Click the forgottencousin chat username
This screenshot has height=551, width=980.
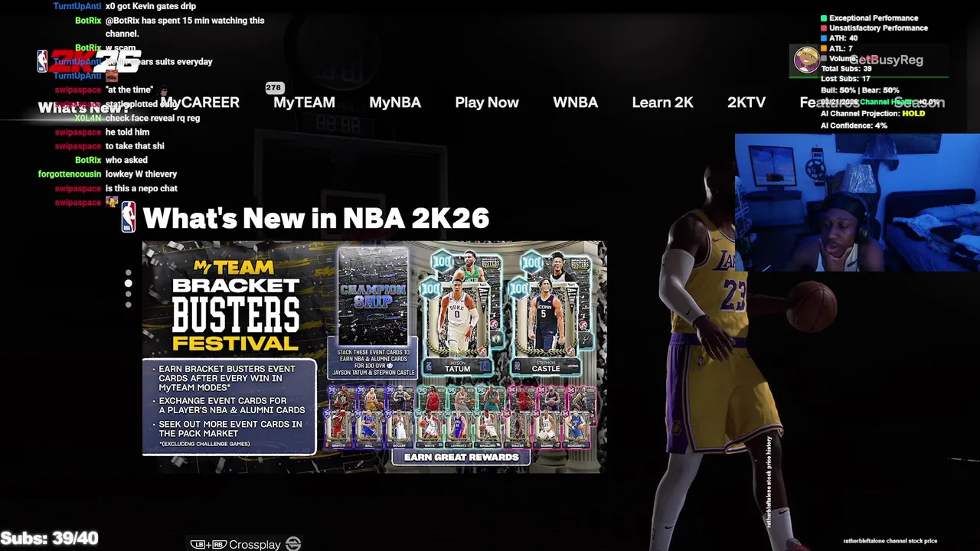pyautogui.click(x=70, y=174)
